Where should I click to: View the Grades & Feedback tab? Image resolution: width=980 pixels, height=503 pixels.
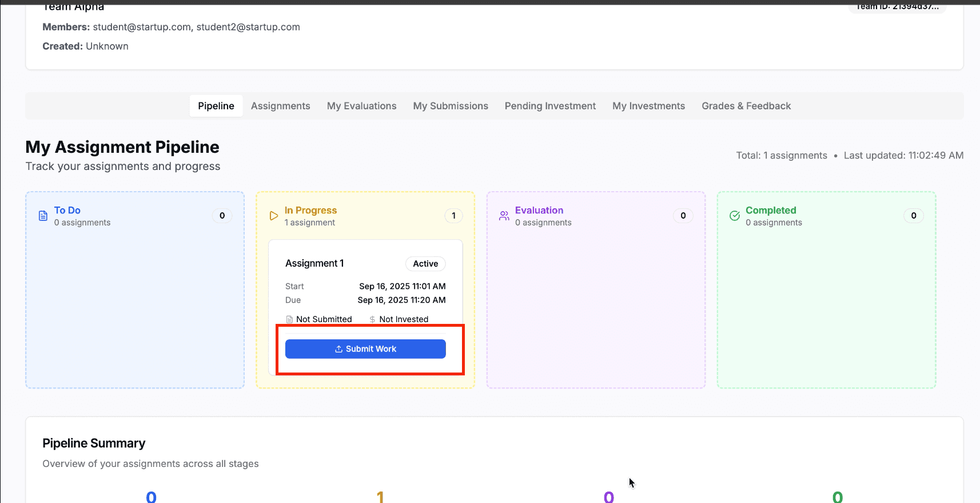[x=746, y=106]
